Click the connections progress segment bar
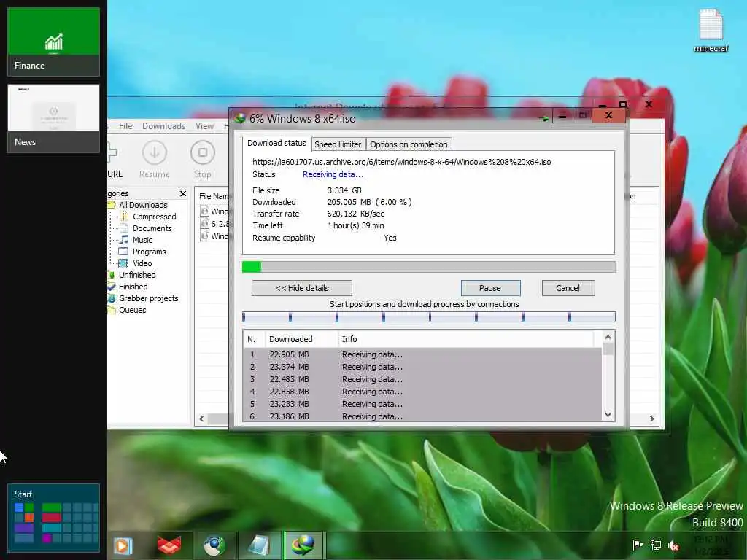Screen dimensions: 747x560 (429, 316)
